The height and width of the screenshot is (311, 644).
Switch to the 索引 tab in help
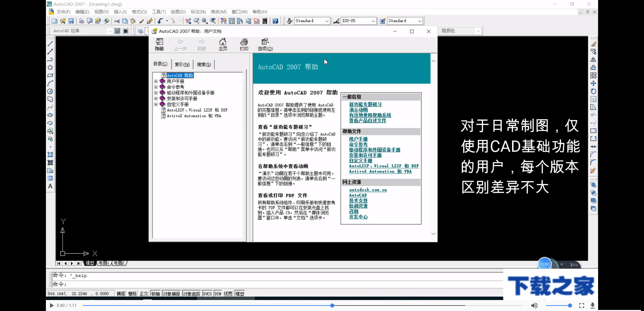[x=182, y=64]
